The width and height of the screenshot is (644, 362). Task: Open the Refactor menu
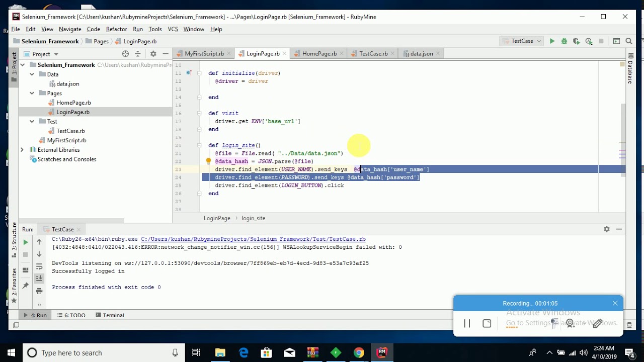point(116,29)
